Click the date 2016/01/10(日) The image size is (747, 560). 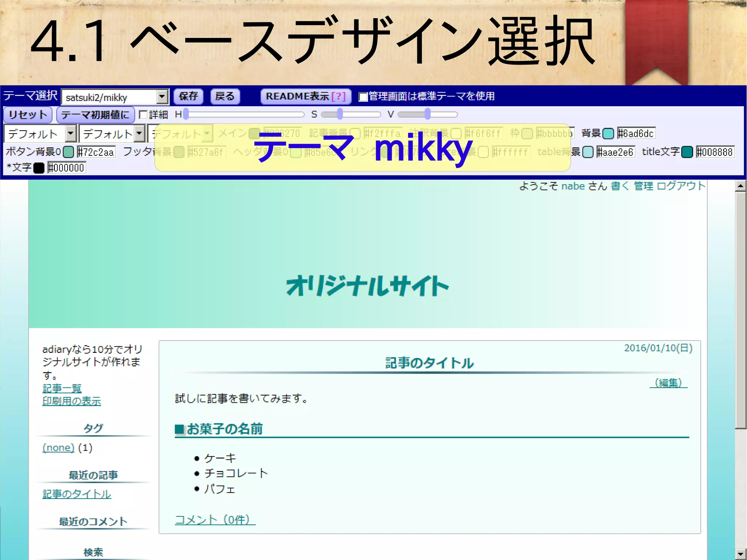(x=658, y=348)
